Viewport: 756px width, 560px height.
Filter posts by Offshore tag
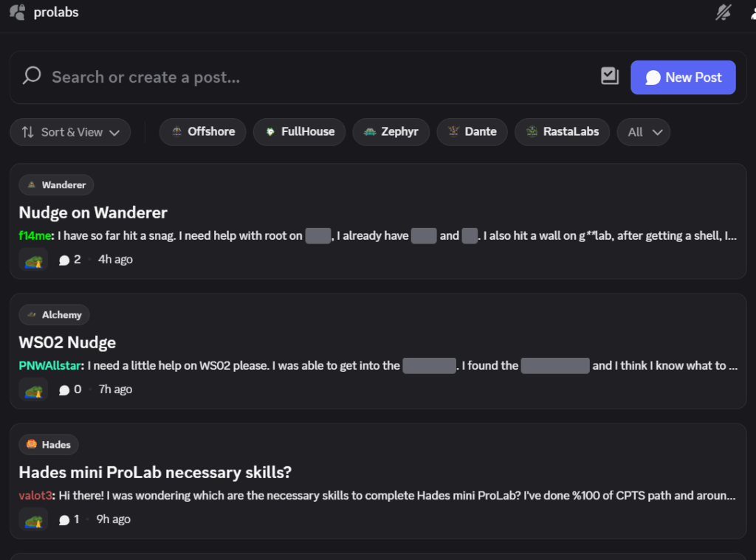click(202, 132)
